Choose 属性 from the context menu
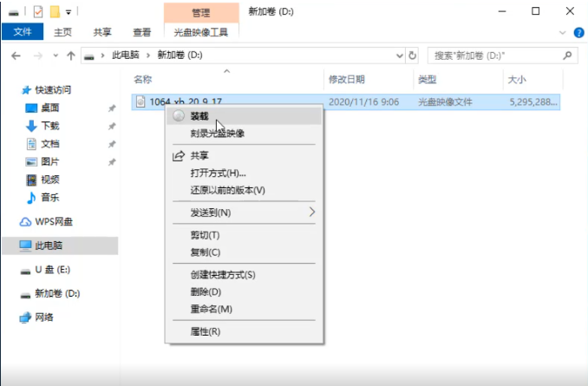The height and width of the screenshot is (386, 588). tap(205, 331)
